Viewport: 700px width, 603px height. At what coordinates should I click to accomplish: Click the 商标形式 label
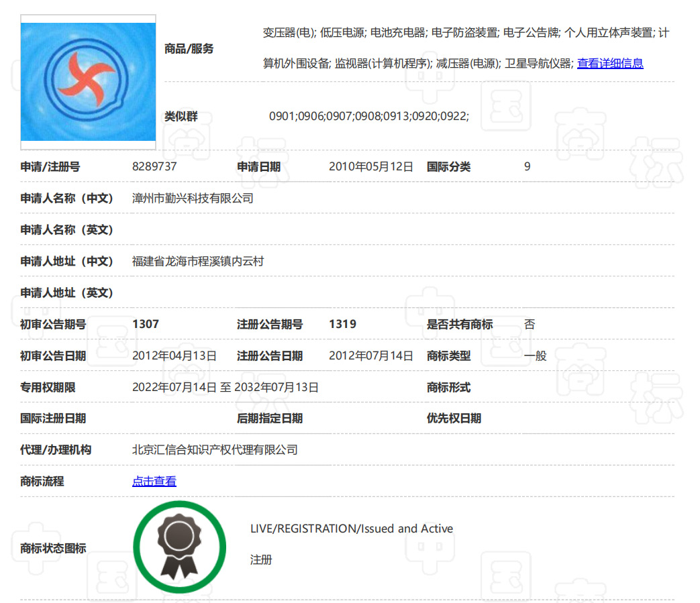448,387
